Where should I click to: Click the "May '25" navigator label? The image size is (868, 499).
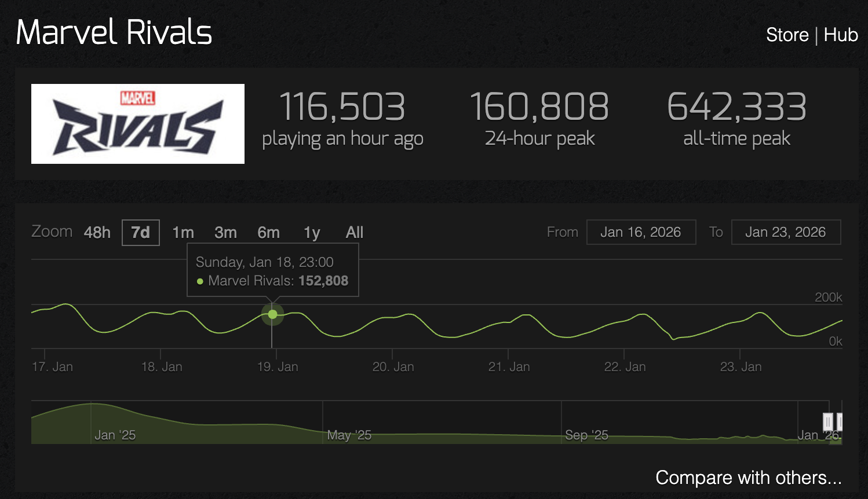pos(349,435)
